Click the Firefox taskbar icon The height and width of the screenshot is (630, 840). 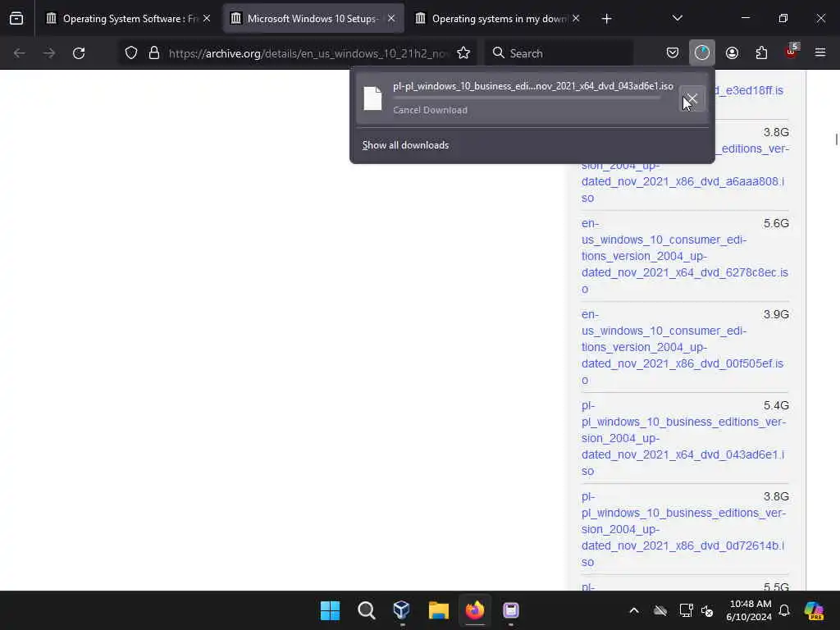coord(475,610)
